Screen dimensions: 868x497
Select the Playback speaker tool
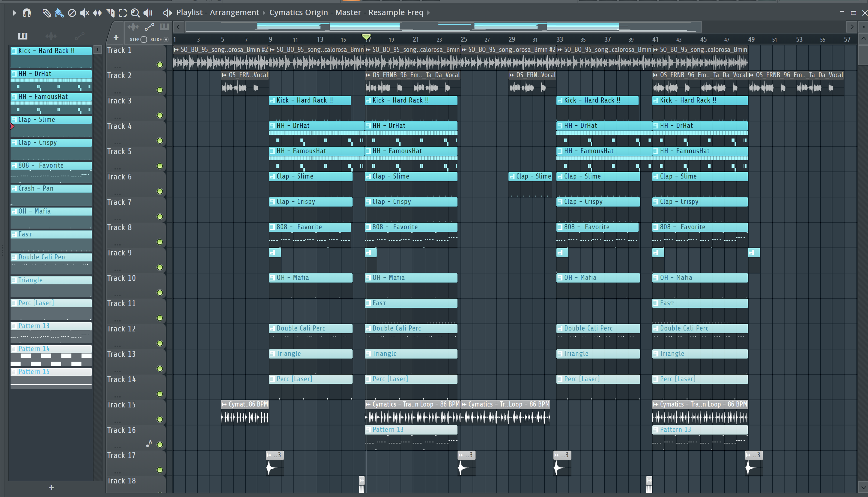point(148,13)
